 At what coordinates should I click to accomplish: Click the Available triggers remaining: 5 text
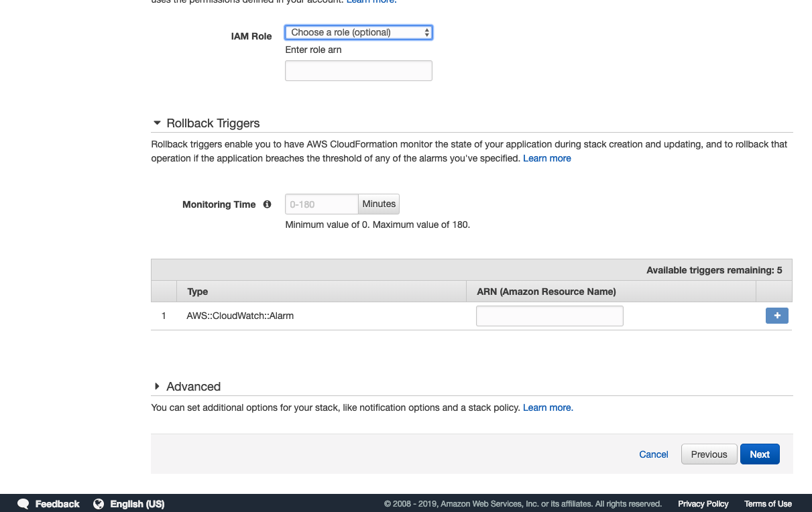[714, 270]
